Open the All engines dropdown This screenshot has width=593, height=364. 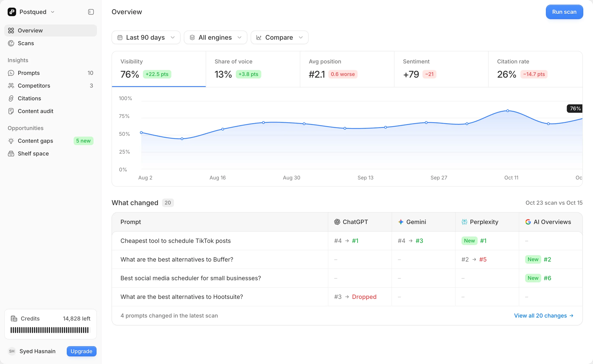(x=215, y=38)
